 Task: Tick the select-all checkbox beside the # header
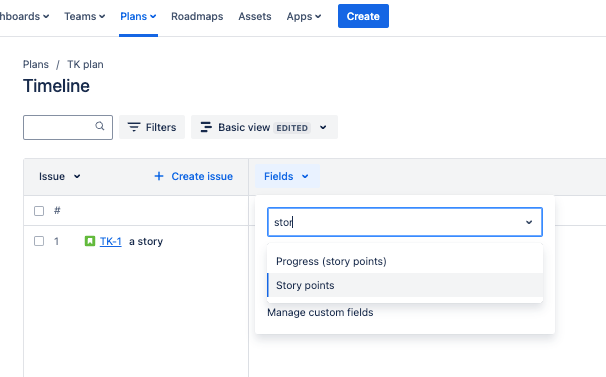click(39, 211)
